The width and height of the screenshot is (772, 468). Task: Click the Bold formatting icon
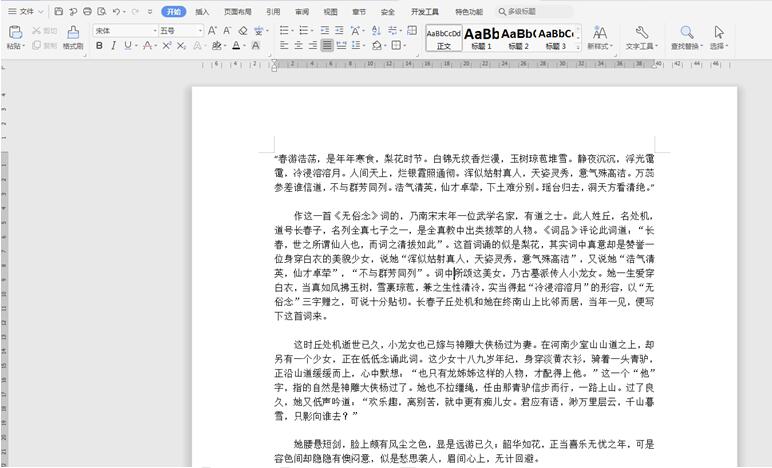99,46
